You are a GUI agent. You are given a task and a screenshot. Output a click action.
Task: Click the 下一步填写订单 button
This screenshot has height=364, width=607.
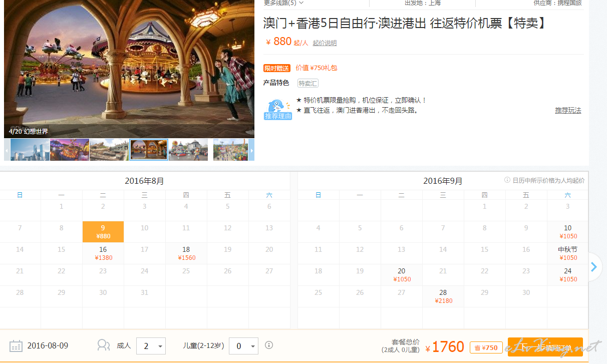tap(545, 347)
